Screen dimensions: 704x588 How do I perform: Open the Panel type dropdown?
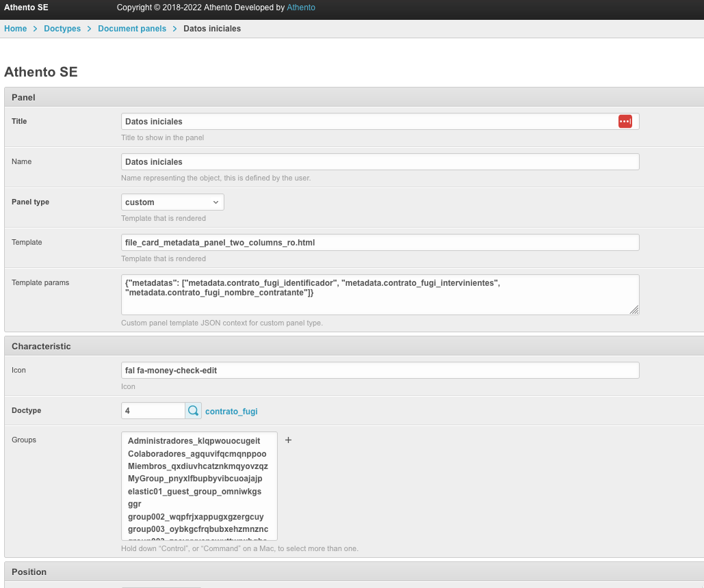click(172, 202)
